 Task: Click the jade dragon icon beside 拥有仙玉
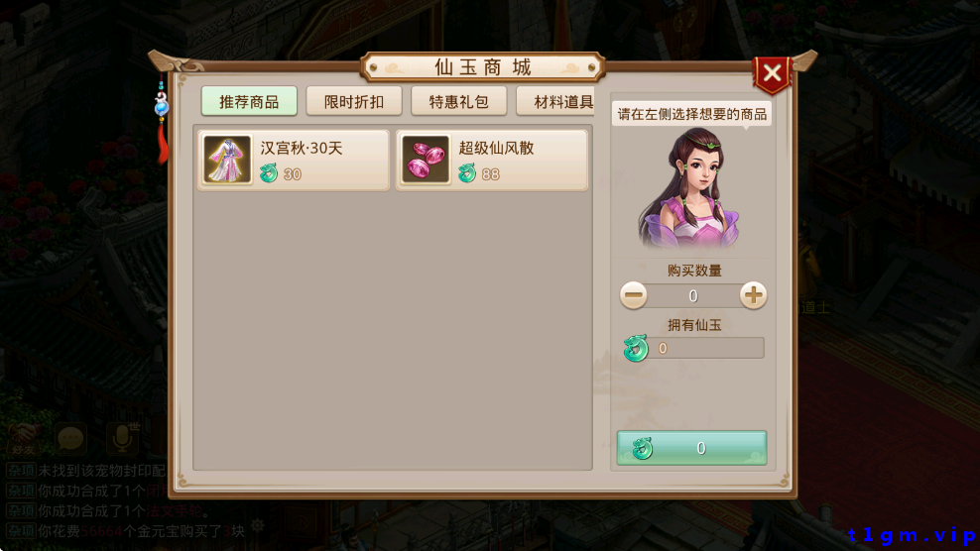click(x=636, y=348)
